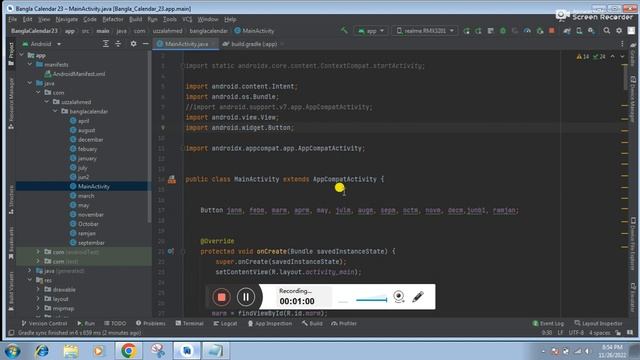Open Chrome from the taskbar
The height and width of the screenshot is (360, 640).
point(129,351)
